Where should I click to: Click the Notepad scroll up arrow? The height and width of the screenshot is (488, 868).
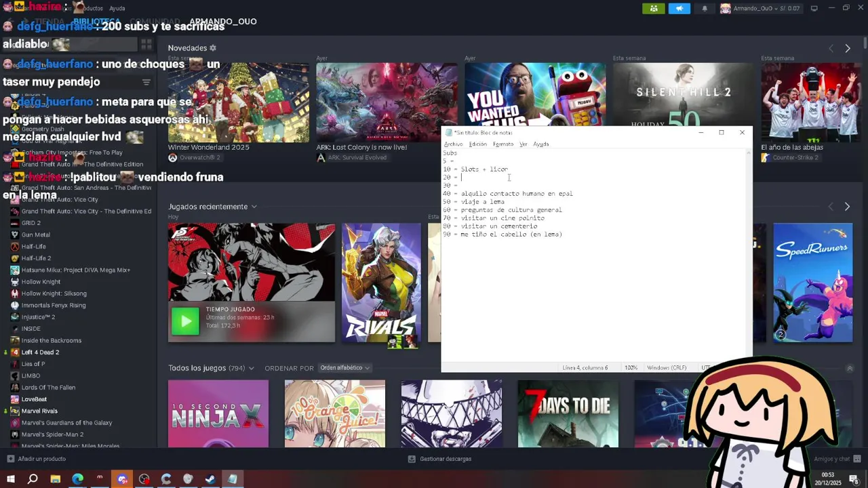tap(748, 153)
